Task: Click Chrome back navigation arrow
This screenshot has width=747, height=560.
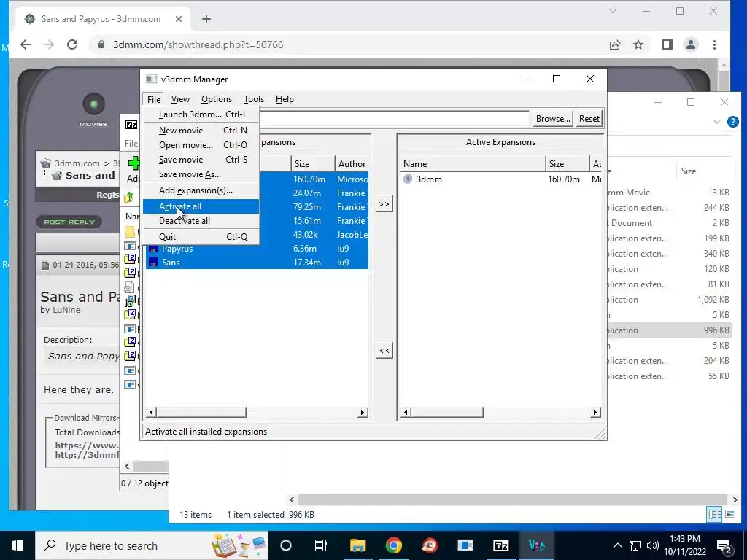Action: (x=26, y=44)
